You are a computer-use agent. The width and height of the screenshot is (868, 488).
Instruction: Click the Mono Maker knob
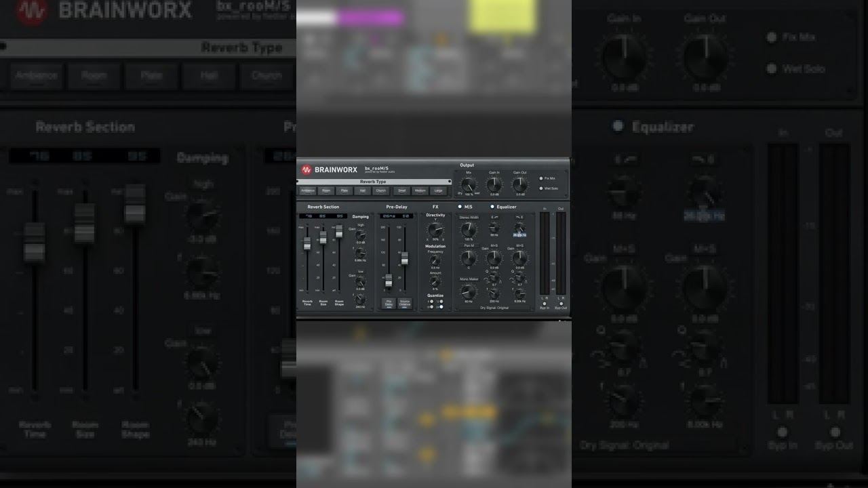(x=469, y=291)
